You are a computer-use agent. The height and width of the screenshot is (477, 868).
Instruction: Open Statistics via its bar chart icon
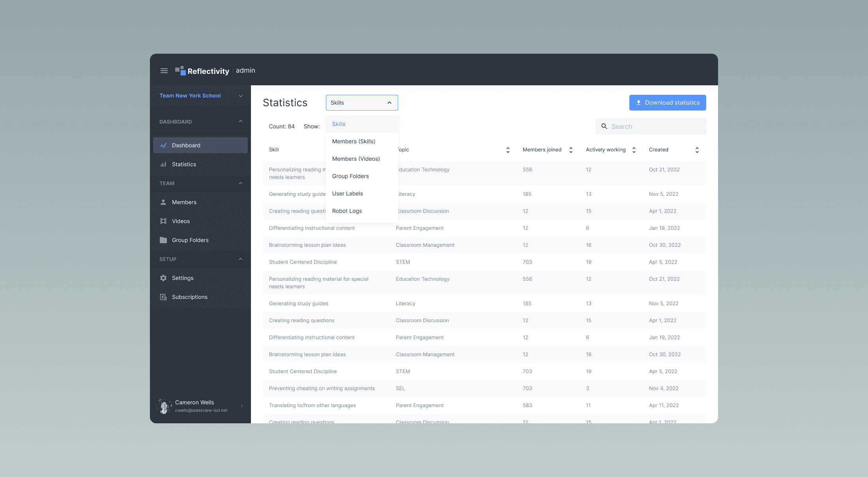point(163,164)
